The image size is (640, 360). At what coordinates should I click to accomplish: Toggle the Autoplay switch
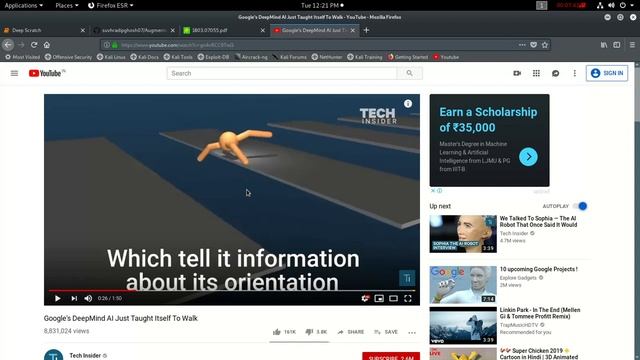click(x=580, y=206)
